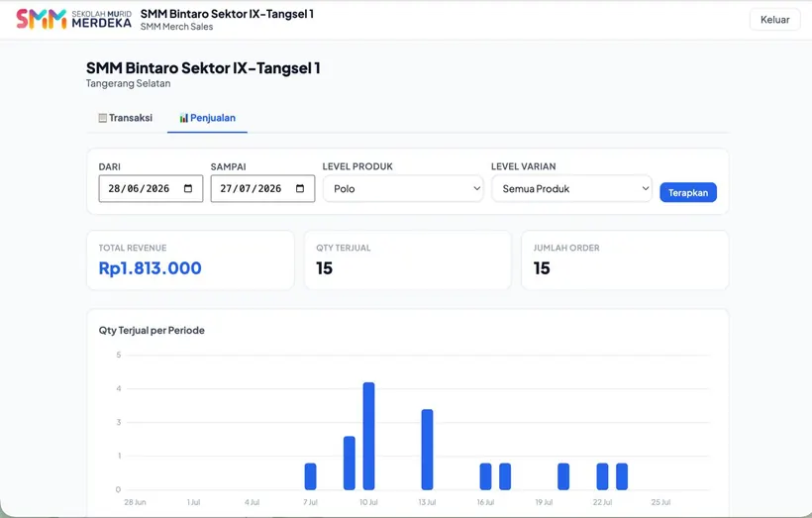Click the chart bar at 17 Jul
This screenshot has width=812, height=518.
pyautogui.click(x=505, y=476)
